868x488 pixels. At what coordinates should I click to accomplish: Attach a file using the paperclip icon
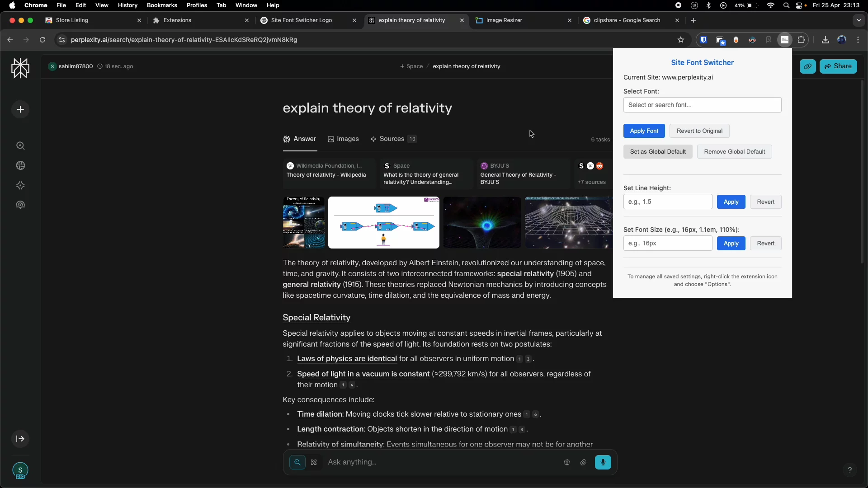pos(583,462)
